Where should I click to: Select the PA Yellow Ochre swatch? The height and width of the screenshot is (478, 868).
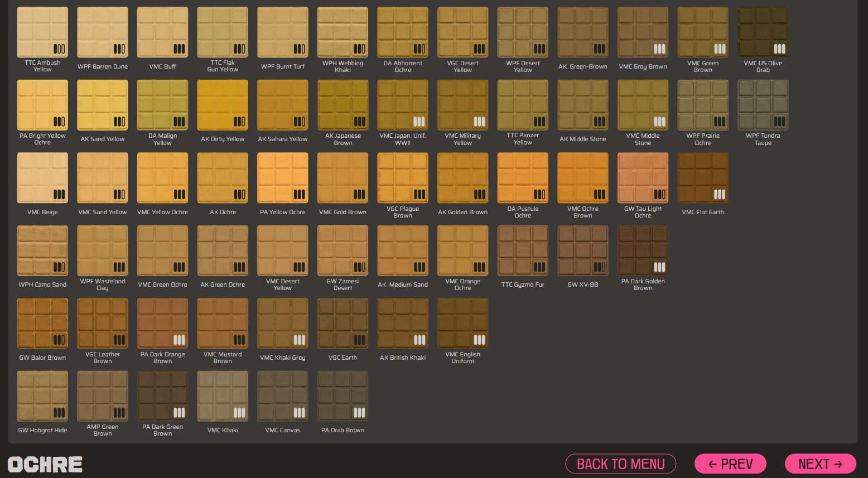(x=283, y=178)
